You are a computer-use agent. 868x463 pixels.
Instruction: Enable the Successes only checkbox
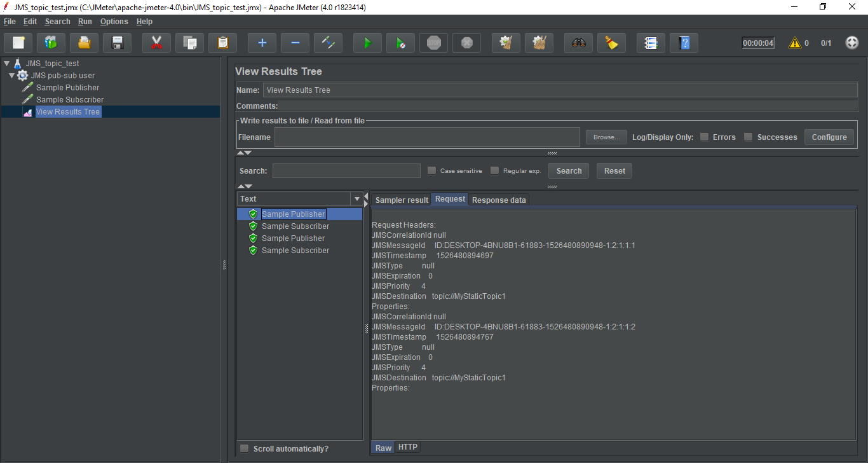point(749,137)
